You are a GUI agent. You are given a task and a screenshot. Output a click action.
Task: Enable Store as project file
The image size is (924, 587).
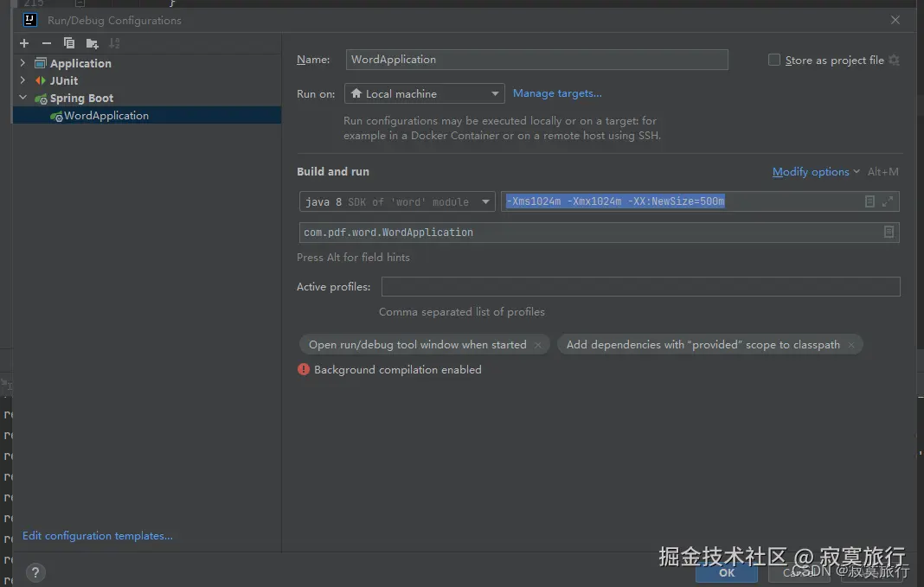tap(773, 60)
